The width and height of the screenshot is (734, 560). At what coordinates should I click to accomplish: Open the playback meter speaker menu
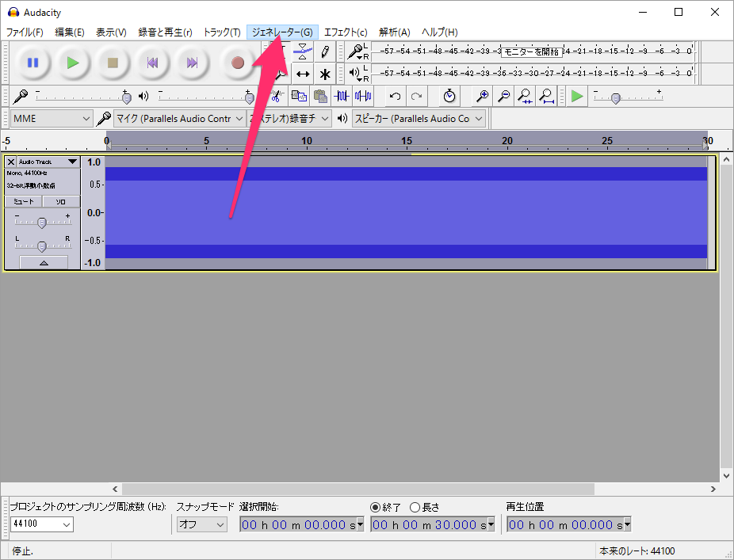coord(359,74)
